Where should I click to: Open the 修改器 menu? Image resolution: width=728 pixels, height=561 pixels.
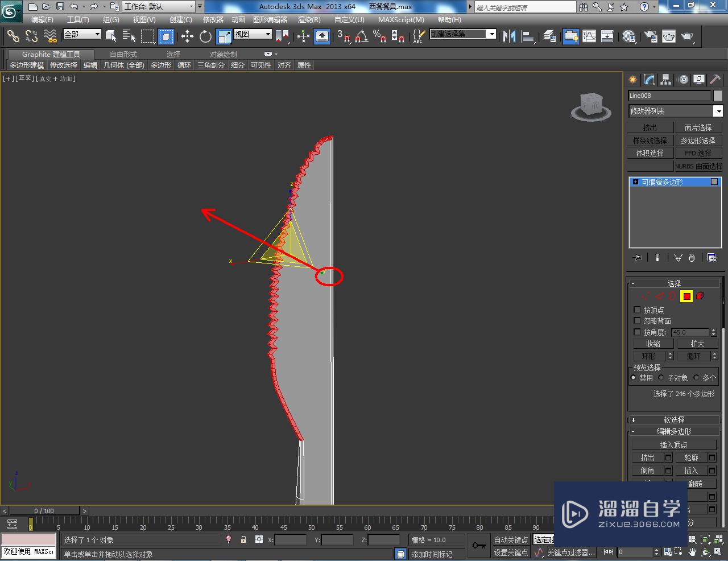tap(213, 19)
